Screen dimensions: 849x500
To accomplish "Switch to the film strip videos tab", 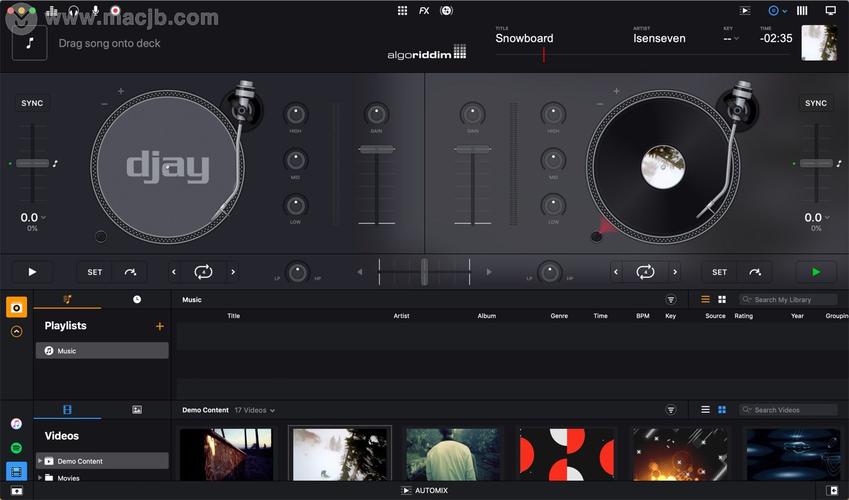I will 67,410.
